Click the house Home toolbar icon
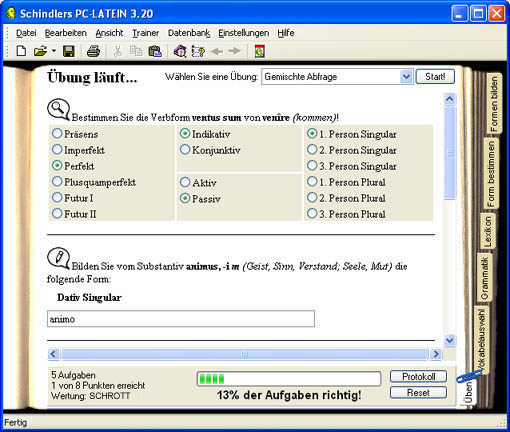 point(180,51)
